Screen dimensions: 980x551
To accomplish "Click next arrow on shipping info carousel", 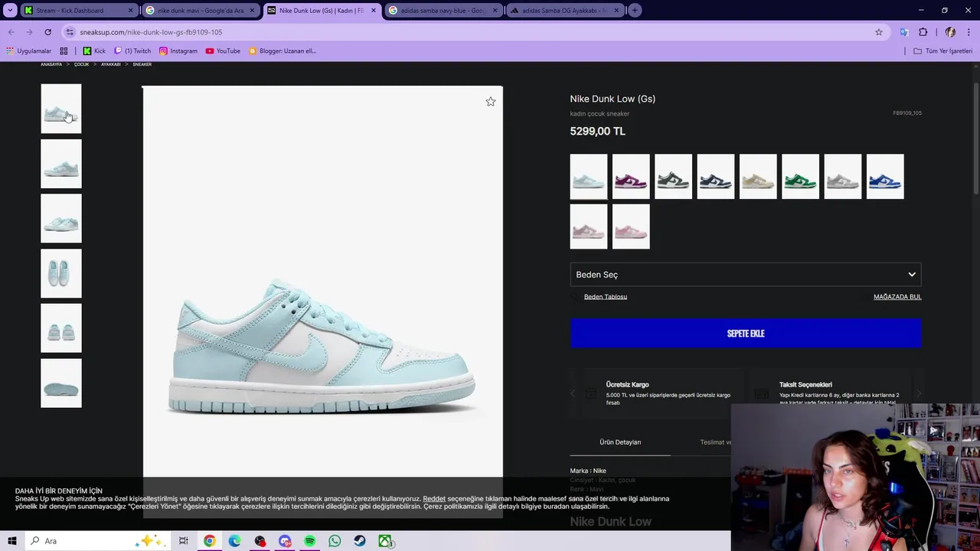I will 918,393.
